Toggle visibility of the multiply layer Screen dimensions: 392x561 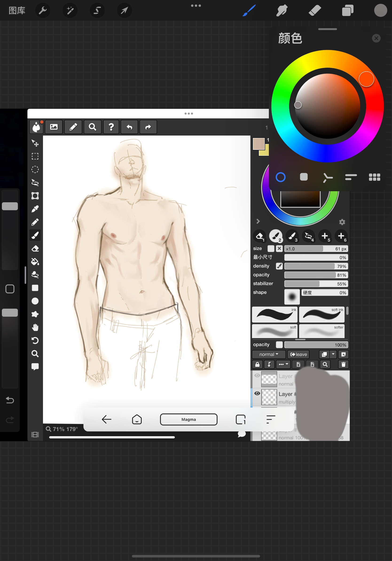(257, 393)
